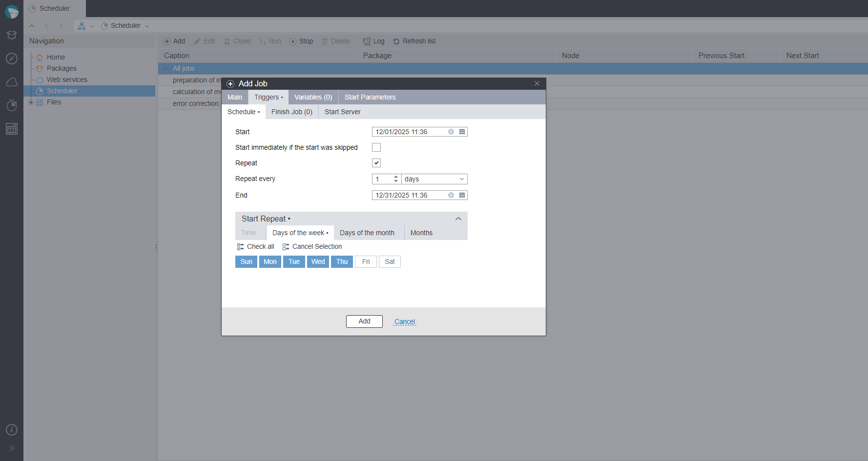Switch to the Start Parameters tab
This screenshot has height=461, width=868.
(370, 97)
